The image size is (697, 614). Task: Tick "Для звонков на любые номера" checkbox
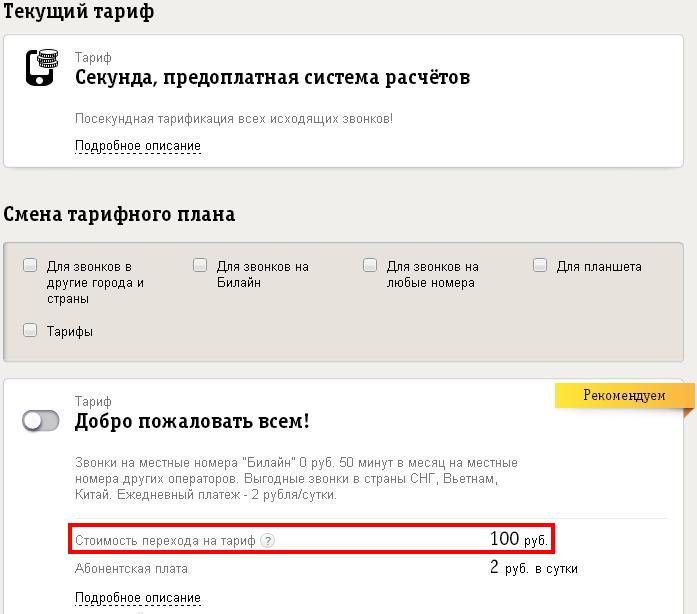tap(370, 266)
